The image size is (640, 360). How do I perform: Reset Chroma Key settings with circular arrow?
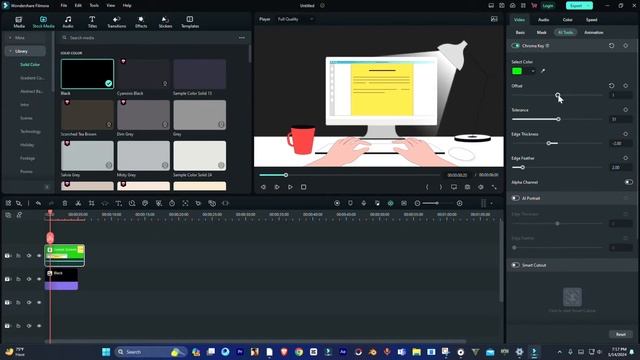tap(611, 46)
